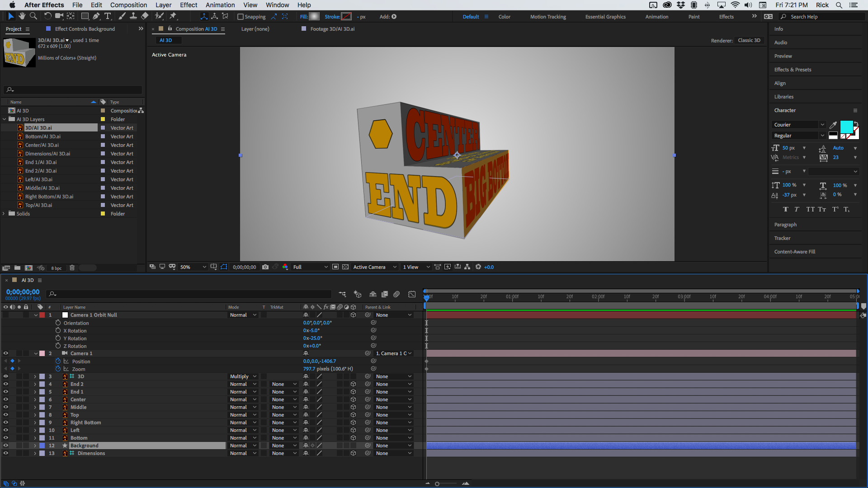
Task: Activate the Rotation tool
Action: pyautogui.click(x=47, y=16)
